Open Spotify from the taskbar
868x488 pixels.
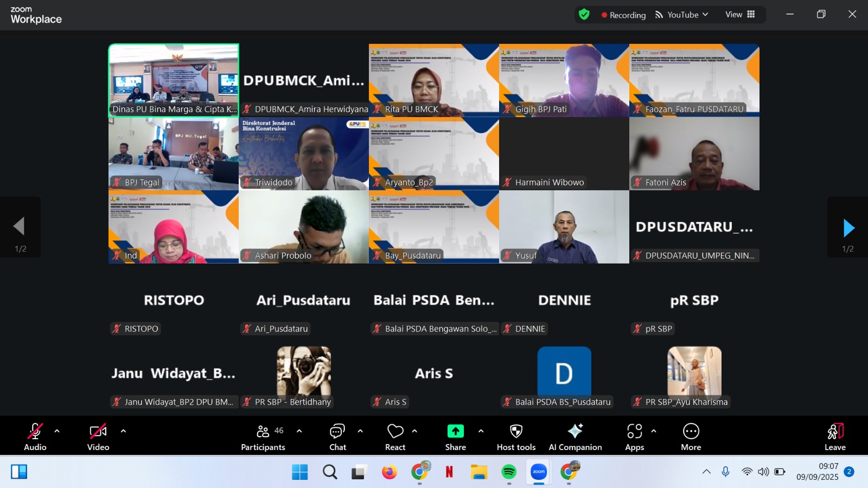point(509,472)
